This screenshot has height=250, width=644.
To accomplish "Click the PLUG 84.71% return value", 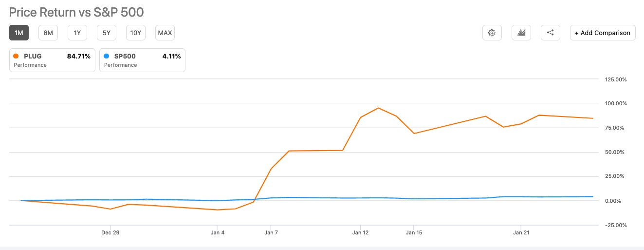I will (x=79, y=56).
